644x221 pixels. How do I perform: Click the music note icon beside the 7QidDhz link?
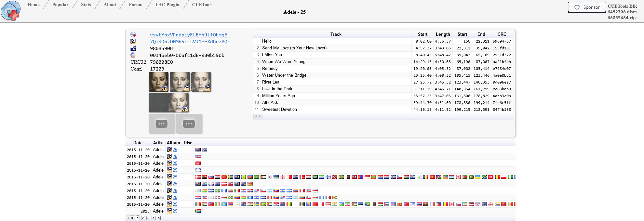(x=133, y=41)
